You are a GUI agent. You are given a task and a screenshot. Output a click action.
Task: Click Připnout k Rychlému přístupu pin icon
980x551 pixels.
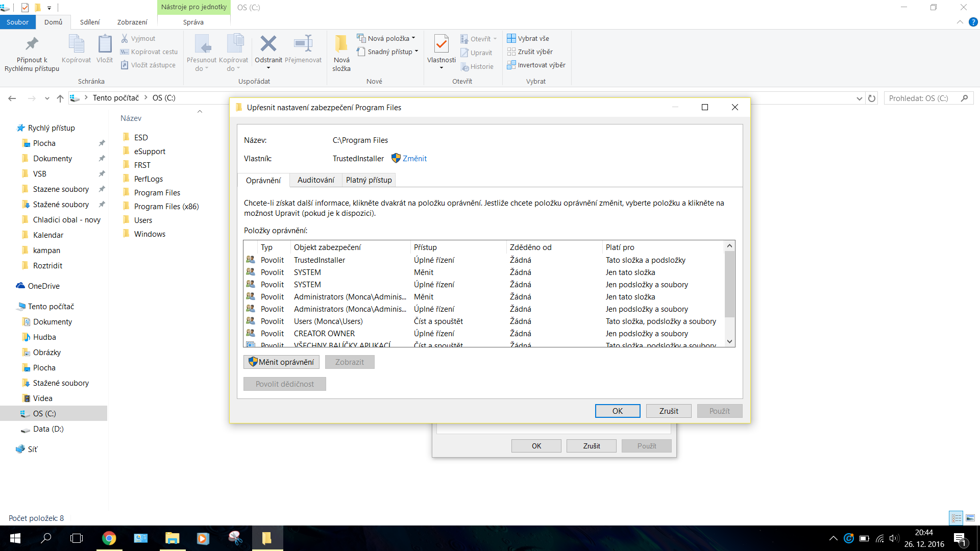32,44
